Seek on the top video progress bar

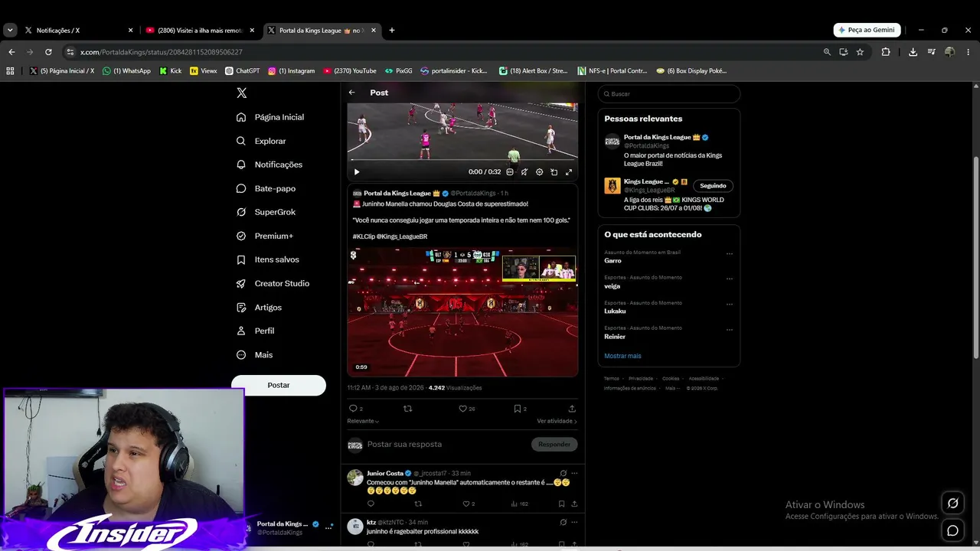point(462,161)
